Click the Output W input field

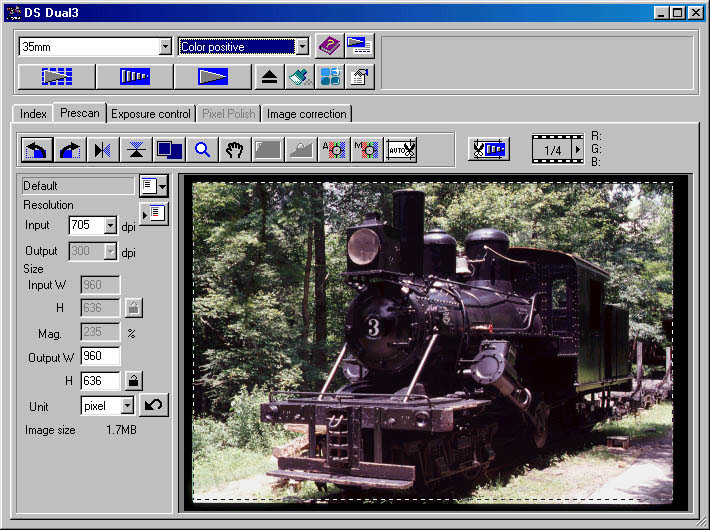click(100, 356)
